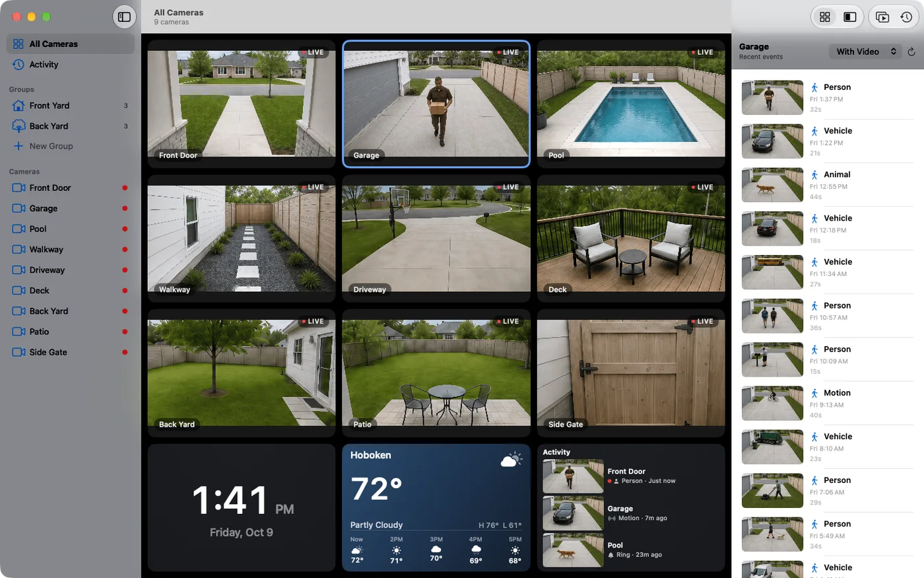Open the Driveway live camera feed
Image resolution: width=924 pixels, height=578 pixels.
tap(436, 238)
